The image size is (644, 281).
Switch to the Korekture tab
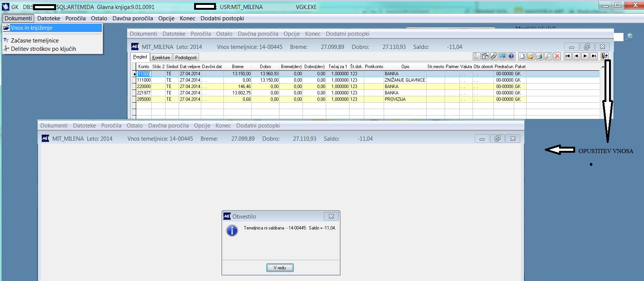click(x=161, y=57)
